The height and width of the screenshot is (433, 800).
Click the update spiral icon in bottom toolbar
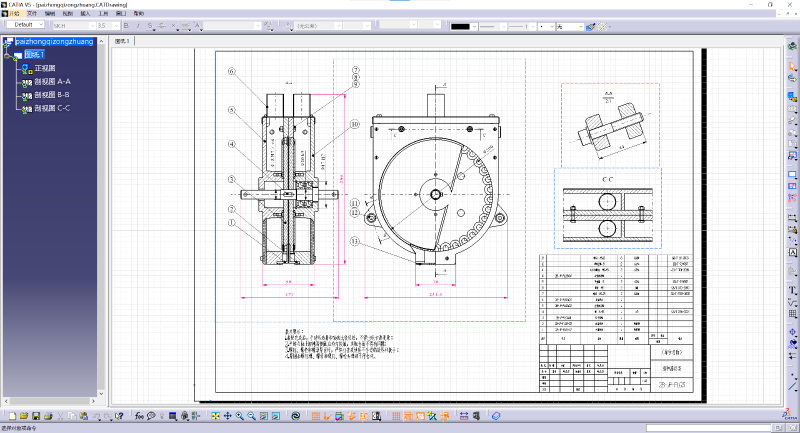click(295, 416)
